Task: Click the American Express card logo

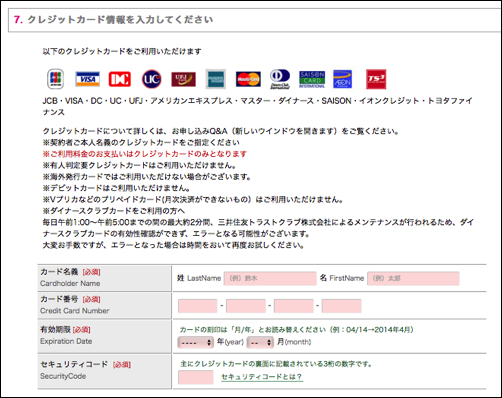Action: coord(216,79)
